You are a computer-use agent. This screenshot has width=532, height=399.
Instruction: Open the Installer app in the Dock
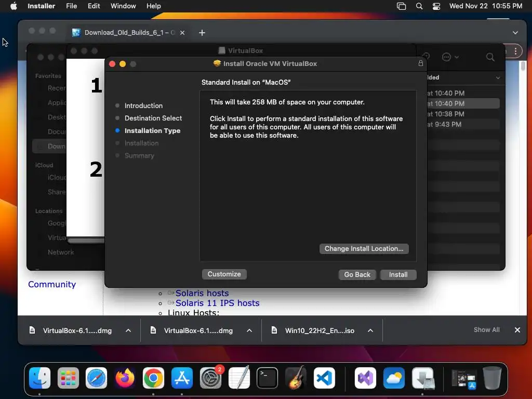coord(423,378)
